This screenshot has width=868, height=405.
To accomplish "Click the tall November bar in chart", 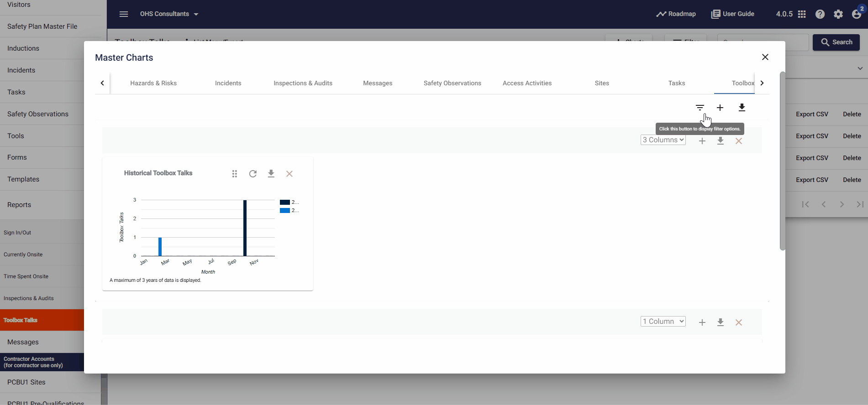I will (245, 228).
